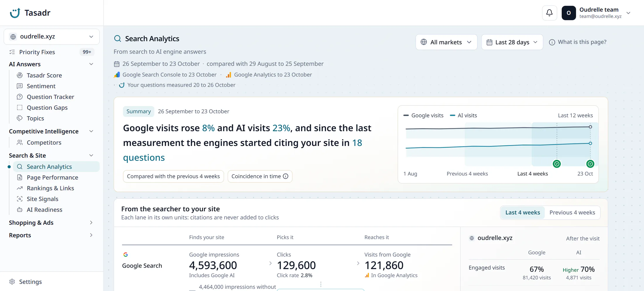This screenshot has width=644, height=291.
Task: Open the notifications bell
Action: tap(549, 13)
